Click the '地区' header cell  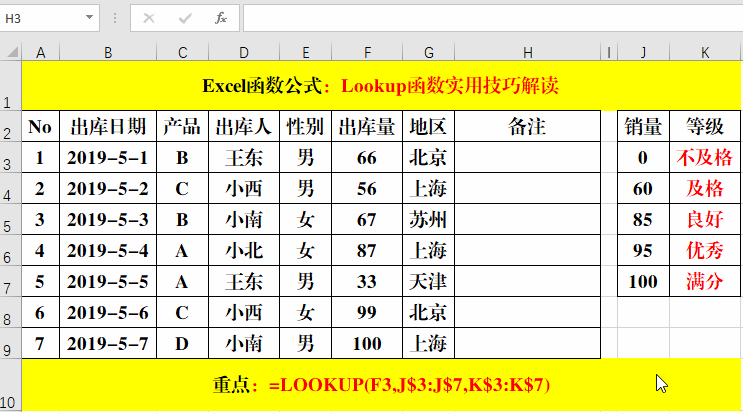(x=429, y=127)
